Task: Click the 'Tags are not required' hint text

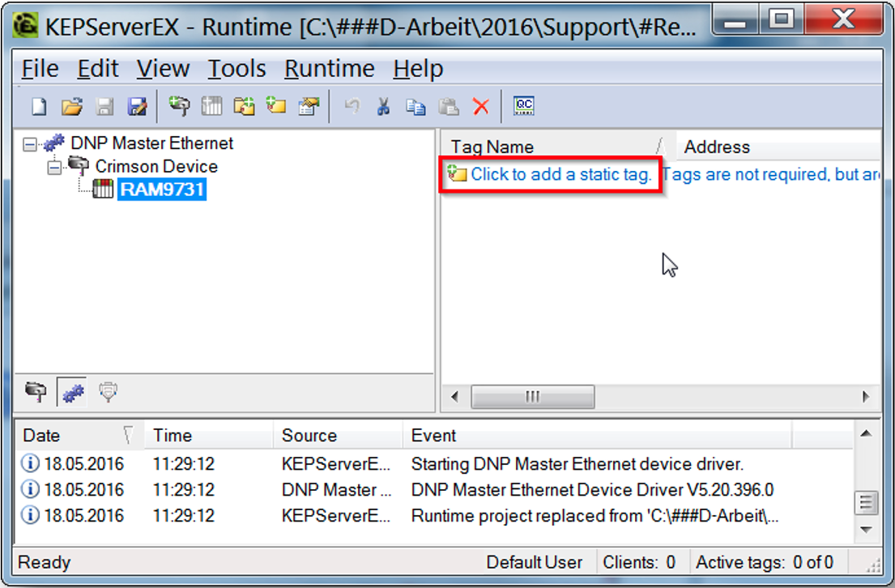Action: pyautogui.click(x=772, y=174)
